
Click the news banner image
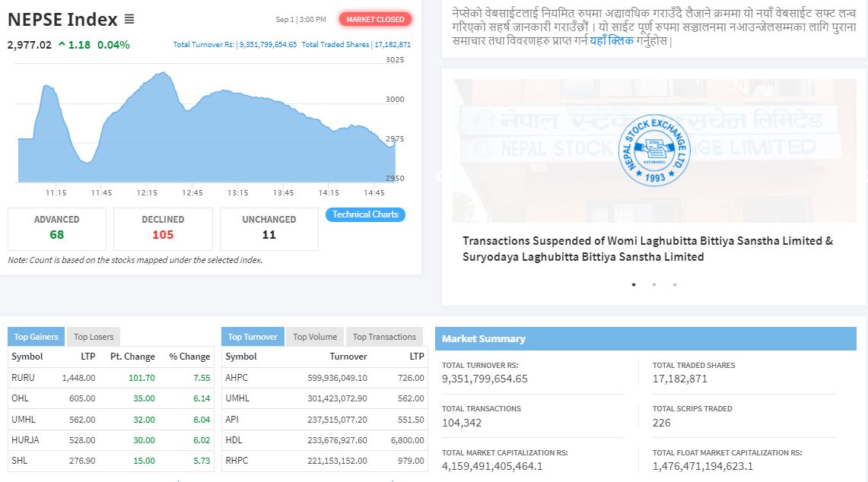[655, 151]
